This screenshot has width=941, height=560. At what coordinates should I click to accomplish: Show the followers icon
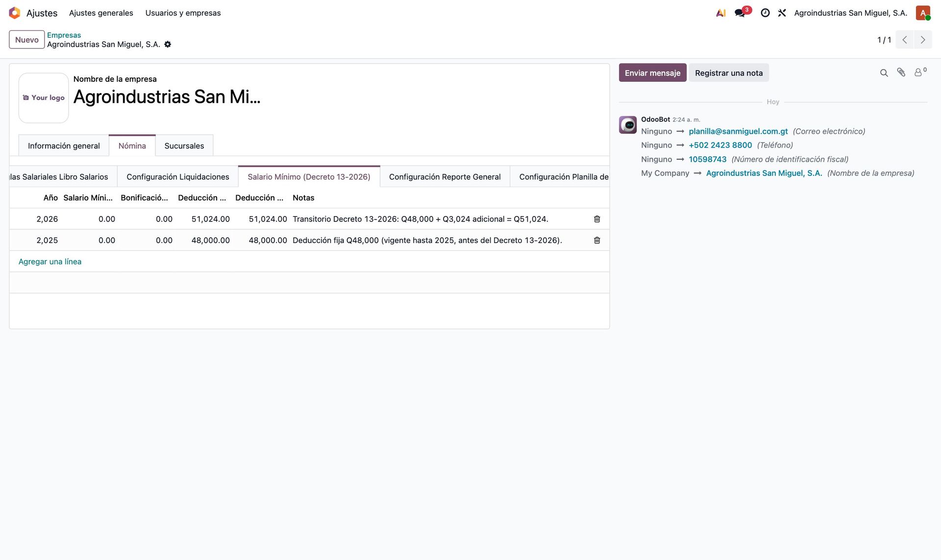coord(920,72)
